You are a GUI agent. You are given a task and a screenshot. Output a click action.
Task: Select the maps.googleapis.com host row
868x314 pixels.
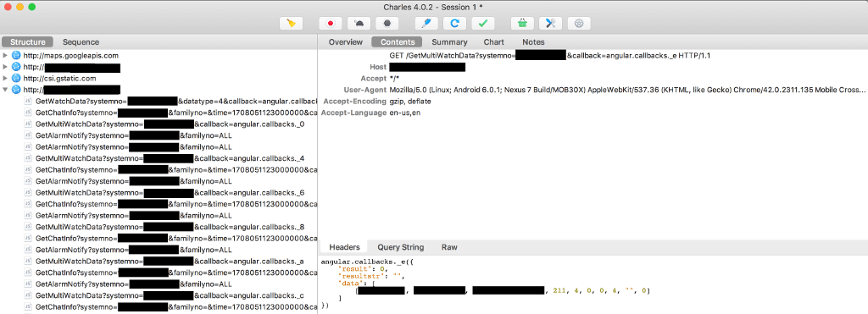(x=159, y=55)
